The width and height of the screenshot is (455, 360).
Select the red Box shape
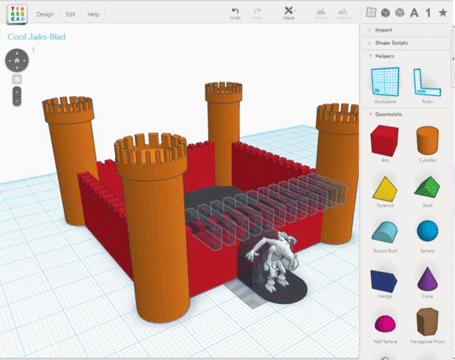(384, 141)
